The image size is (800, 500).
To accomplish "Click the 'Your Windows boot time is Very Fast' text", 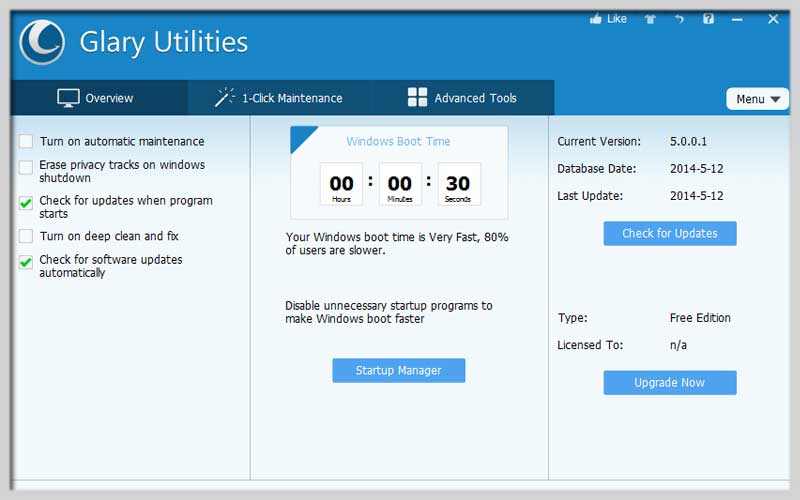I will point(397,243).
